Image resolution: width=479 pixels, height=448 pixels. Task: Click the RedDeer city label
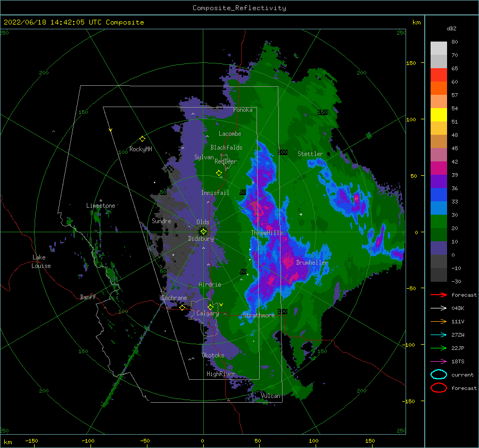pyautogui.click(x=226, y=161)
